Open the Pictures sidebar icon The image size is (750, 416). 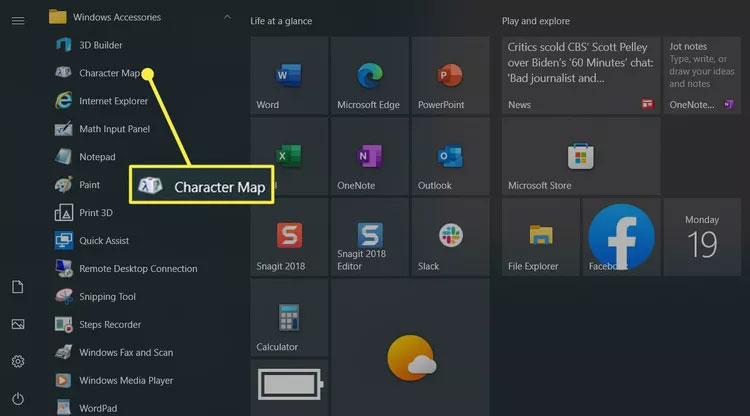18,324
